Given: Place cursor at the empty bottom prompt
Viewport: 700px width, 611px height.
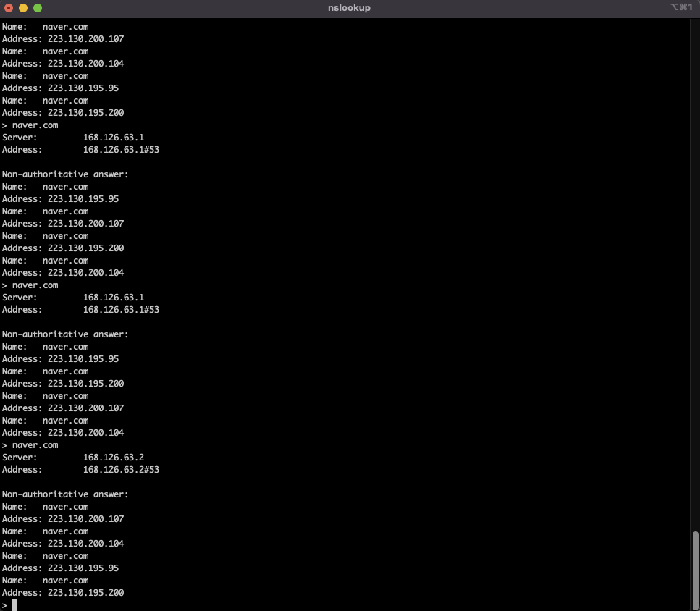Looking at the screenshot, I should click(14, 604).
